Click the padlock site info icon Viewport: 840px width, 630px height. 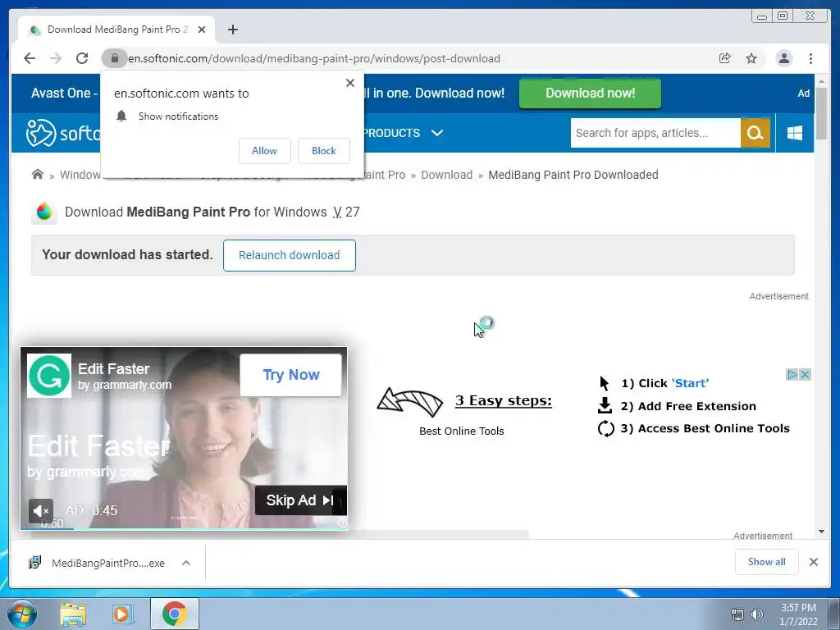(114, 58)
